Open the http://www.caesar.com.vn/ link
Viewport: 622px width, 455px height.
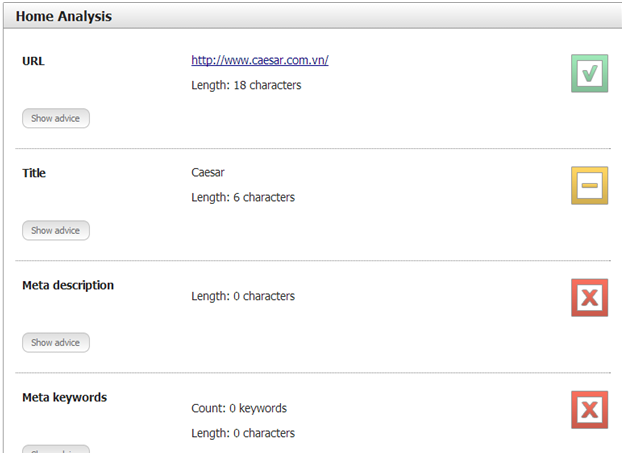coord(259,60)
